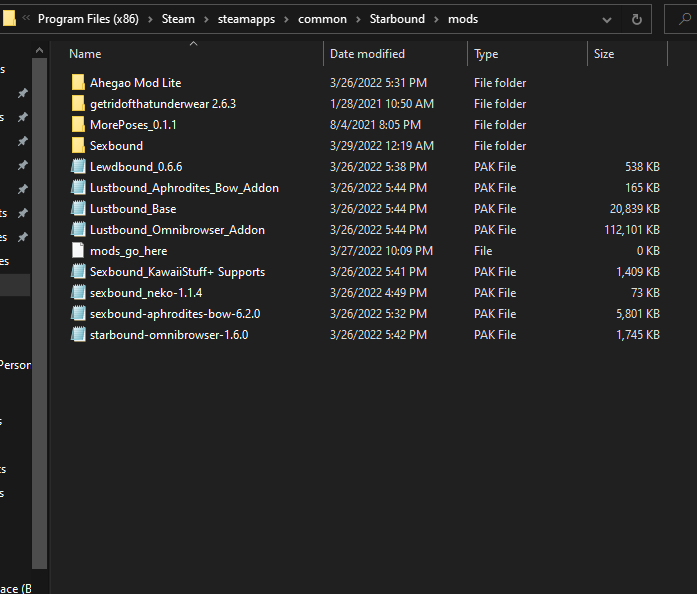This screenshot has height=594, width=697.
Task: Select sexbound-aphrodites-bow-6.2.0 file name
Action: click(175, 313)
